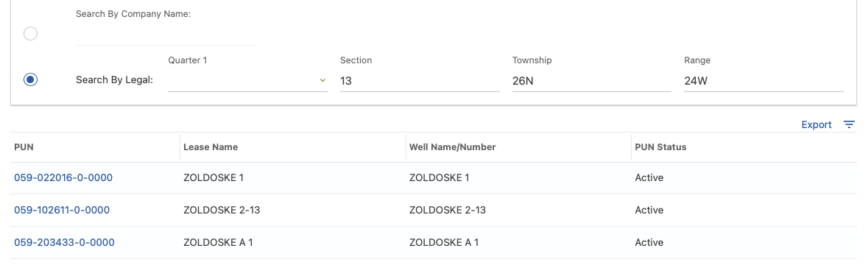This screenshot has width=868, height=265.
Task: Select the ZOLDOSKE 2-13 lease name cell
Action: tap(222, 210)
